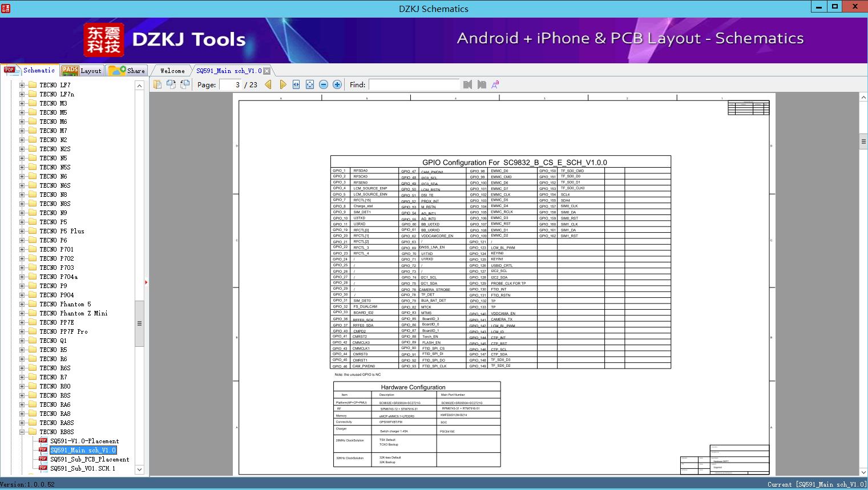The height and width of the screenshot is (490, 868).
Task: Click the tree scroll up arrow
Action: [139, 86]
